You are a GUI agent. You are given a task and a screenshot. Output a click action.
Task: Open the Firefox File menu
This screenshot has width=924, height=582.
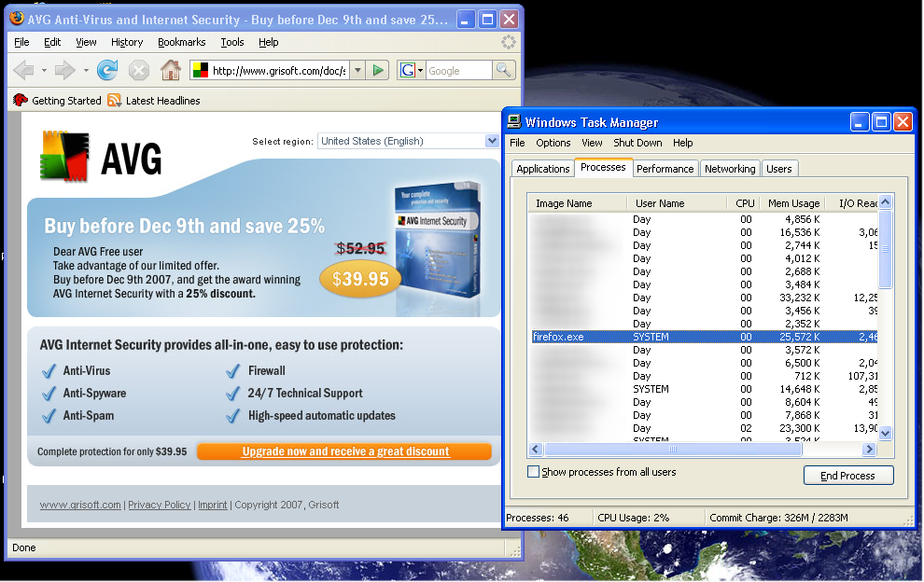[x=21, y=42]
